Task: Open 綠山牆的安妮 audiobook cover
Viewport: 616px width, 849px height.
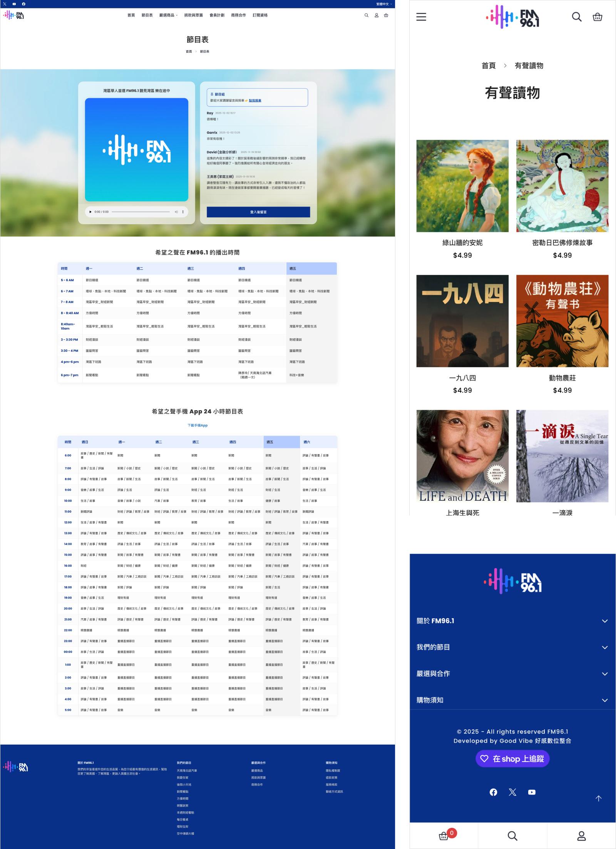Action: click(462, 186)
